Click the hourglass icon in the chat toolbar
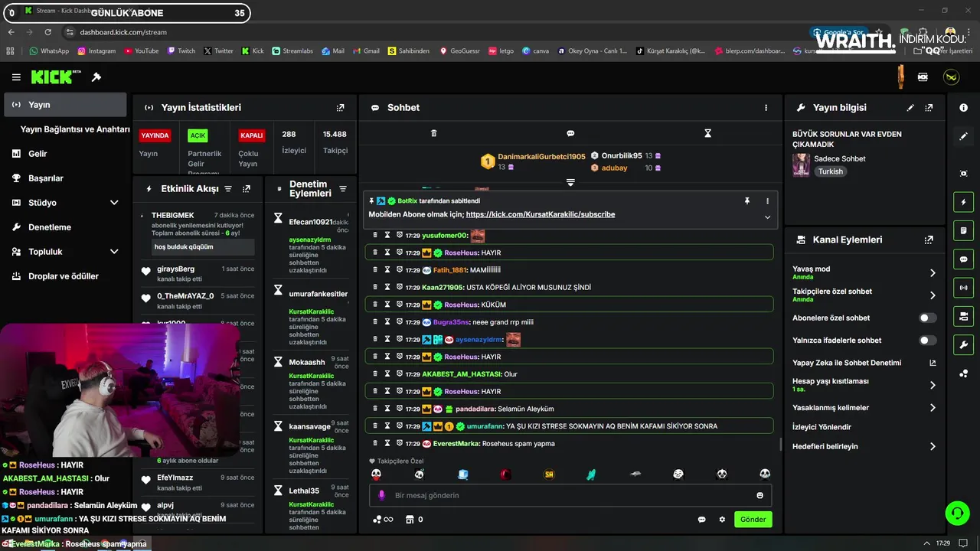 point(707,133)
